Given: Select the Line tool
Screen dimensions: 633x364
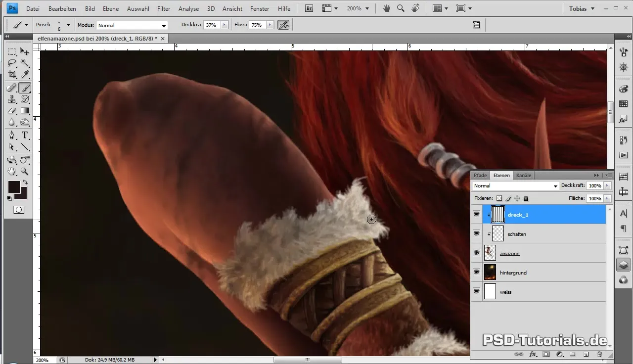Looking at the screenshot, I should [x=24, y=147].
